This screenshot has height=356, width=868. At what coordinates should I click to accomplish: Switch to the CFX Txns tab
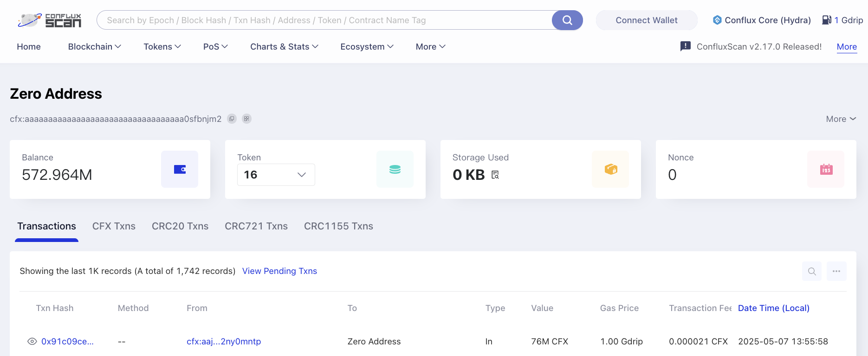pos(114,226)
